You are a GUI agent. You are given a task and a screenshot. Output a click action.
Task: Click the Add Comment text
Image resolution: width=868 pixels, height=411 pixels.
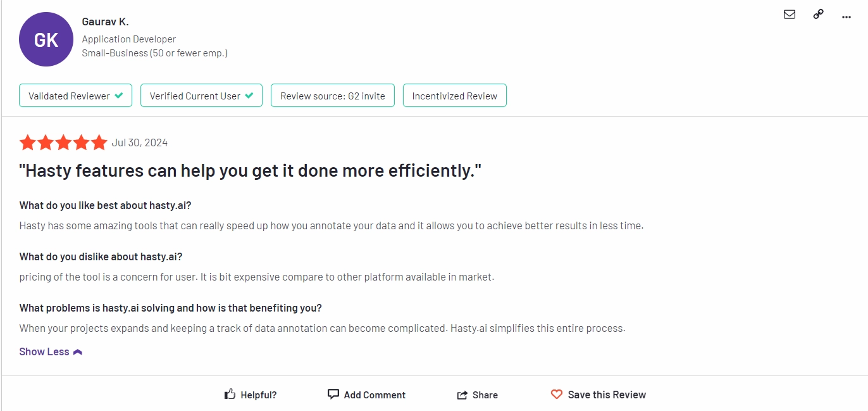pos(375,395)
